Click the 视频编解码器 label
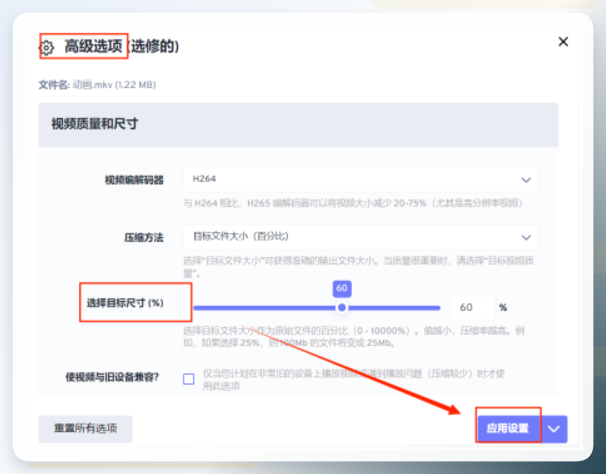Image resolution: width=606 pixels, height=474 pixels. tap(134, 180)
